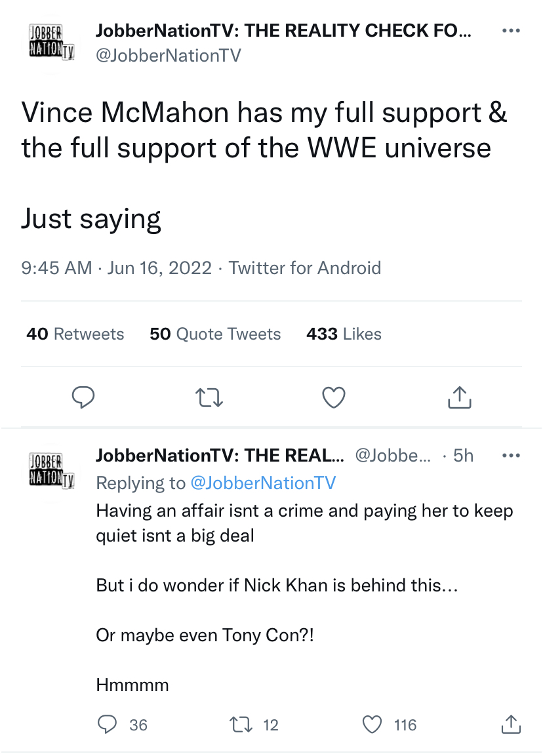The height and width of the screenshot is (756, 543).
Task: View the 40 Retweets list
Action: tap(75, 334)
